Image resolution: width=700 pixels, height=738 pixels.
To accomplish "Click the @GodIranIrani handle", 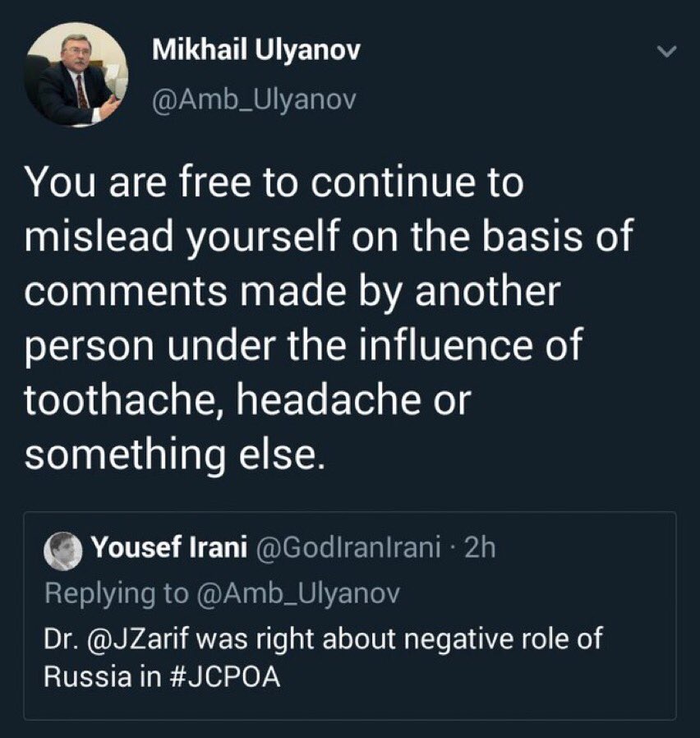I will [x=349, y=548].
